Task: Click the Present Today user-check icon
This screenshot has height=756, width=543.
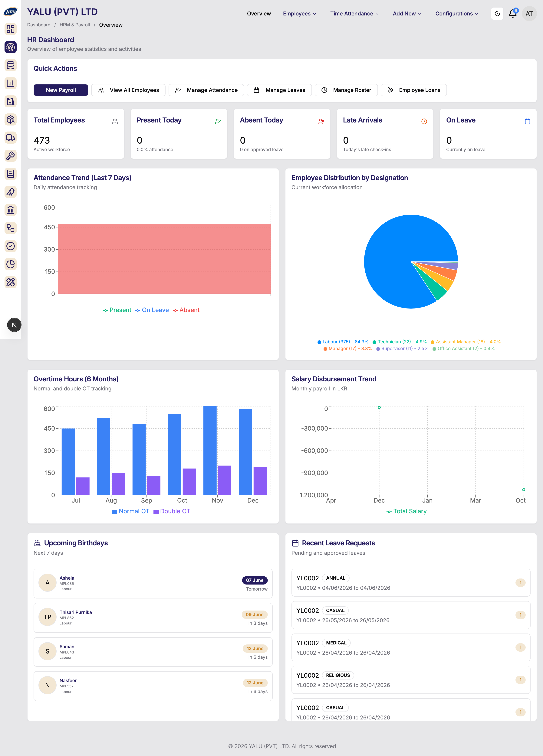Action: coord(218,121)
